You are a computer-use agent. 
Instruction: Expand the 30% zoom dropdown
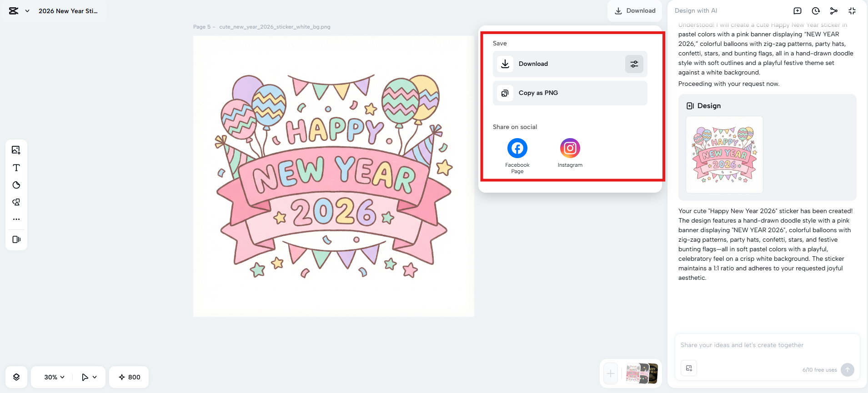pyautogui.click(x=54, y=377)
